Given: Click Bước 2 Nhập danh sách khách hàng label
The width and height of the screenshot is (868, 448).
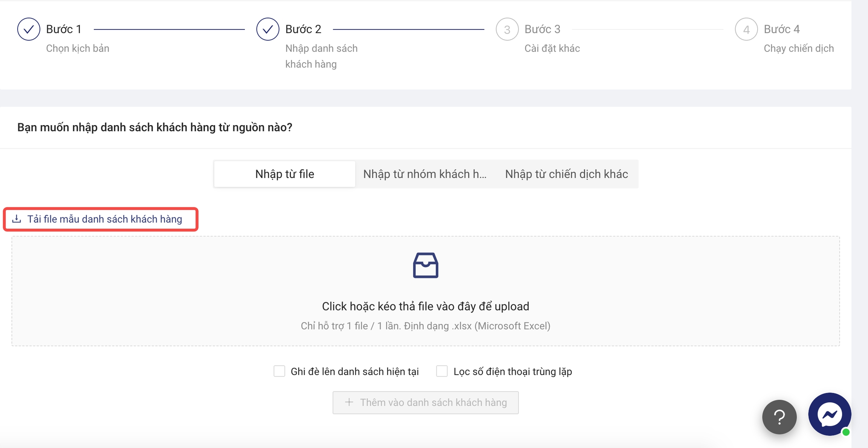Looking at the screenshot, I should (x=321, y=56).
